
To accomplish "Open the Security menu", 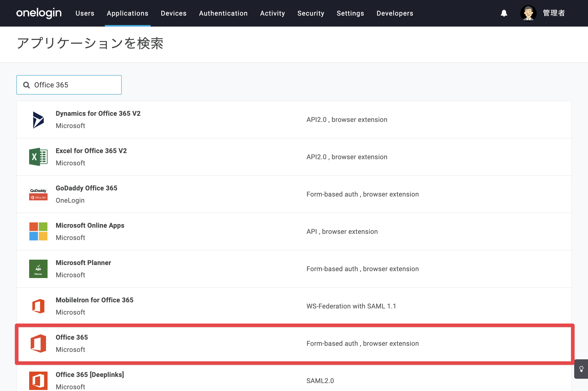I will click(x=311, y=13).
